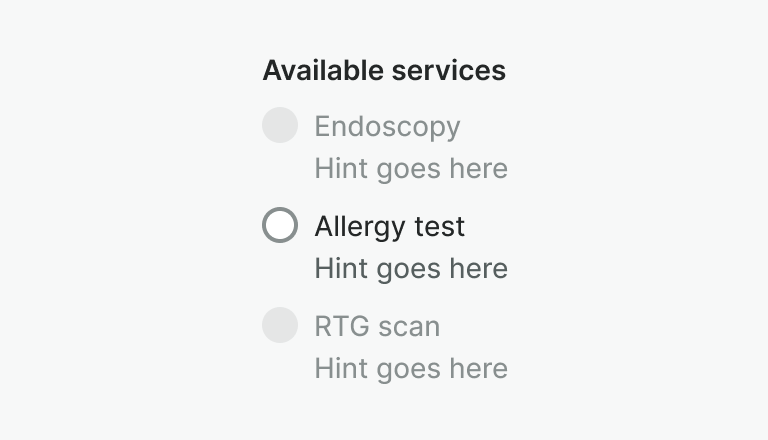Tap the word Endoscopy in the services list
Screen dimensions: 768x440
point(387,126)
